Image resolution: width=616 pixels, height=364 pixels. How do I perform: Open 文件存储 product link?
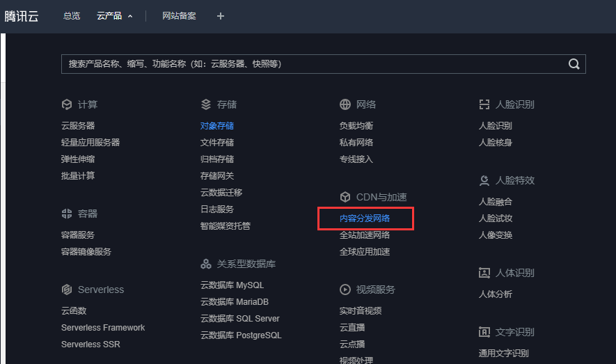pyautogui.click(x=217, y=143)
